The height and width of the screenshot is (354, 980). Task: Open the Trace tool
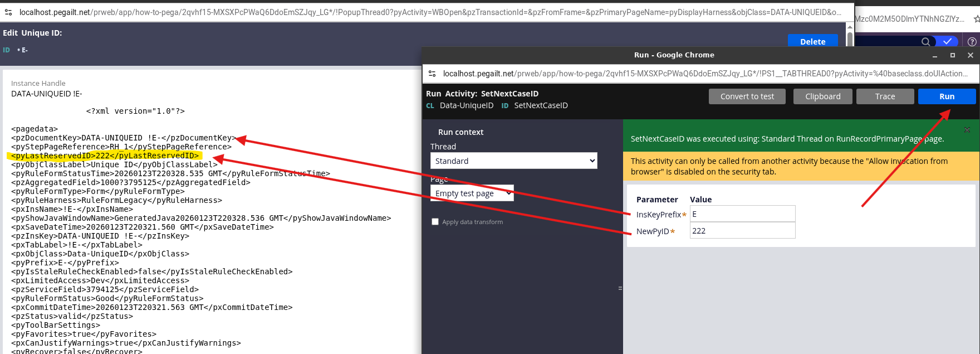coord(885,96)
